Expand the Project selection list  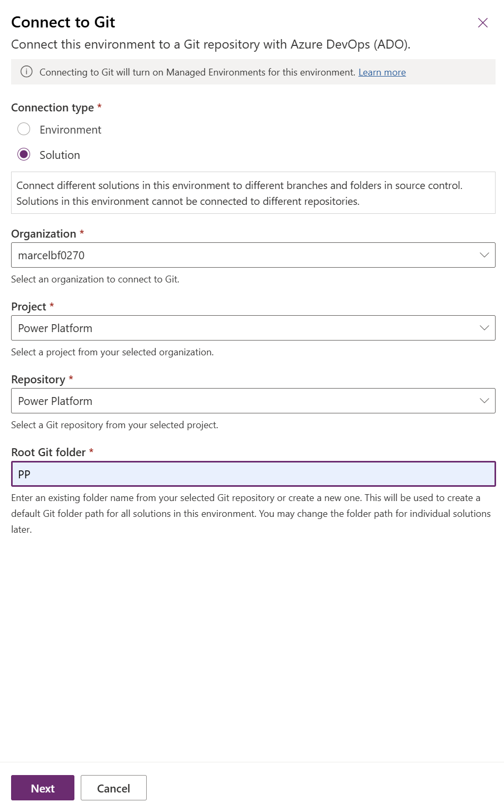253,328
